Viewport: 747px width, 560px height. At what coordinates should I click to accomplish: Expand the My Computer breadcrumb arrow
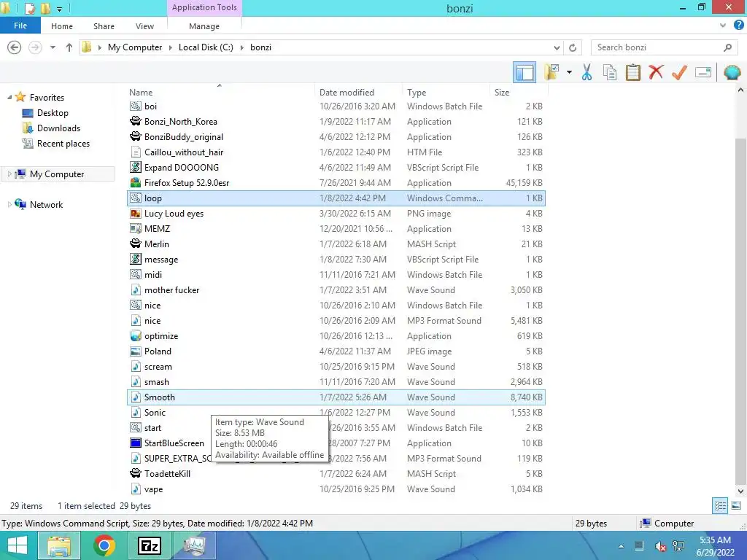tap(170, 47)
